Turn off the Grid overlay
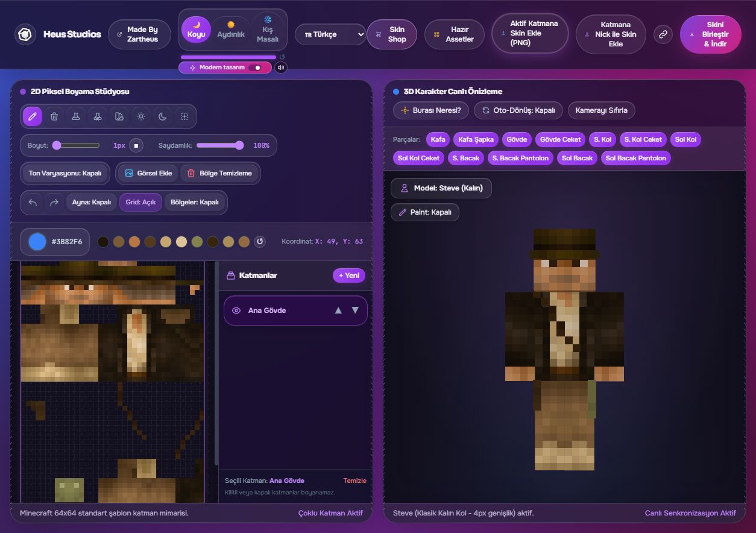Viewport: 756px width, 533px height. 140,203
